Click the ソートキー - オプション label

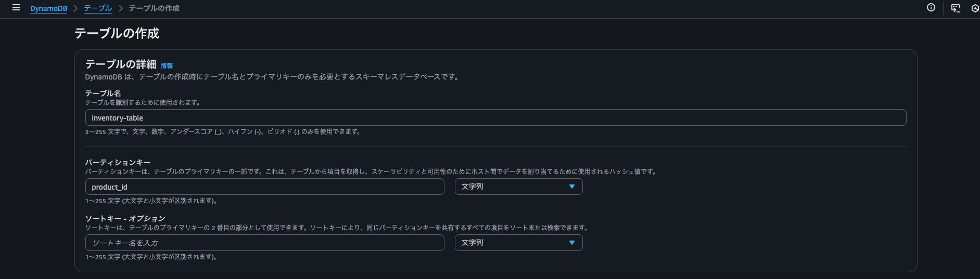click(125, 219)
